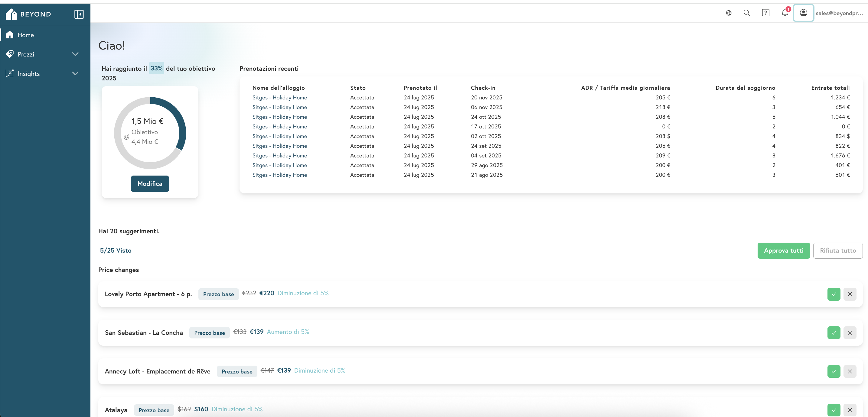
Task: Click the target icon beside Obiettivo
Action: pos(126,137)
